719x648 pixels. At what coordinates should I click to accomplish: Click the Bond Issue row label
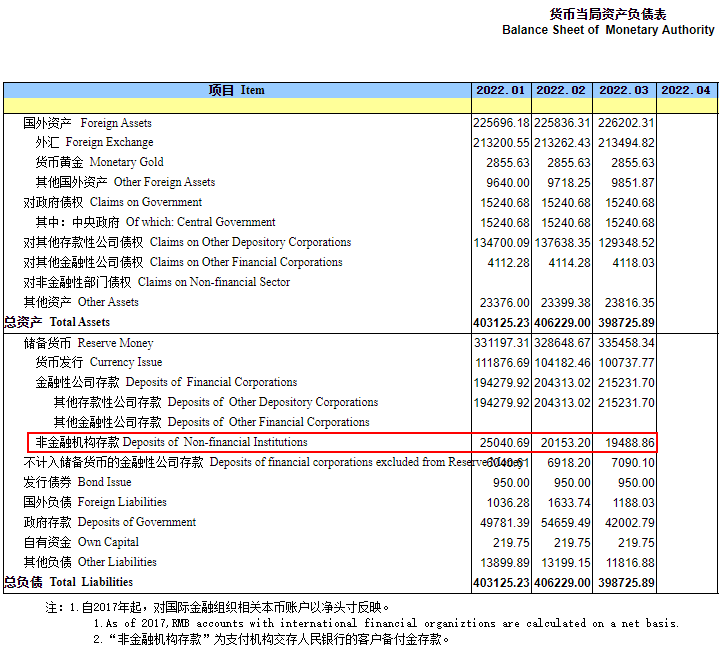point(77,482)
